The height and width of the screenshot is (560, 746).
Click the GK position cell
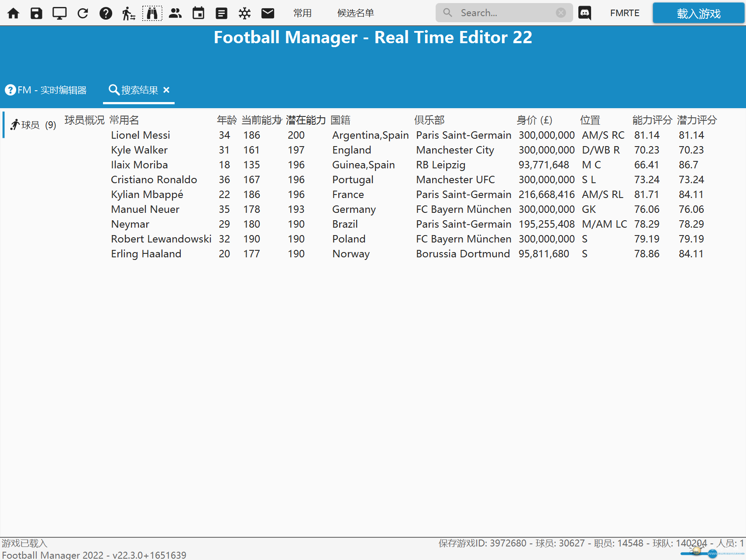589,209
